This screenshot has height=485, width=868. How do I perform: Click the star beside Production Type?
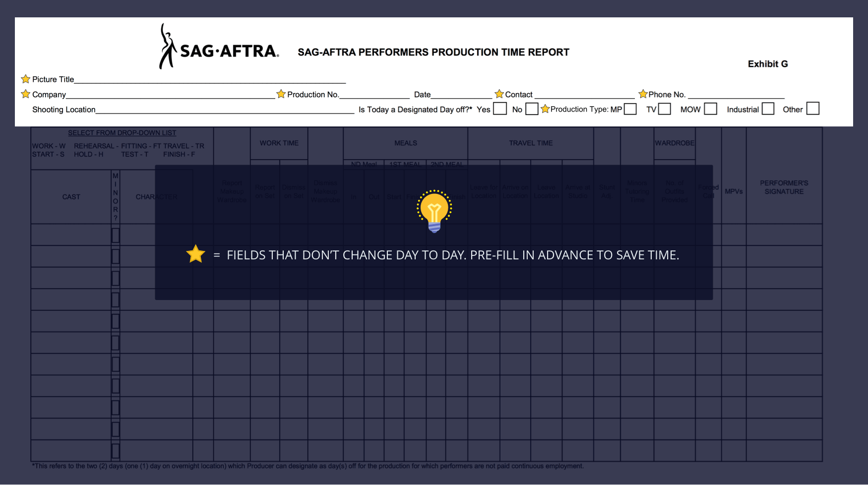pos(545,109)
